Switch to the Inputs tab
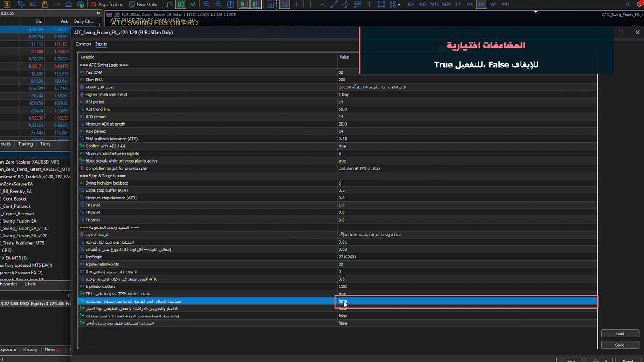Screen dimensions: 644x362 coord(101,44)
